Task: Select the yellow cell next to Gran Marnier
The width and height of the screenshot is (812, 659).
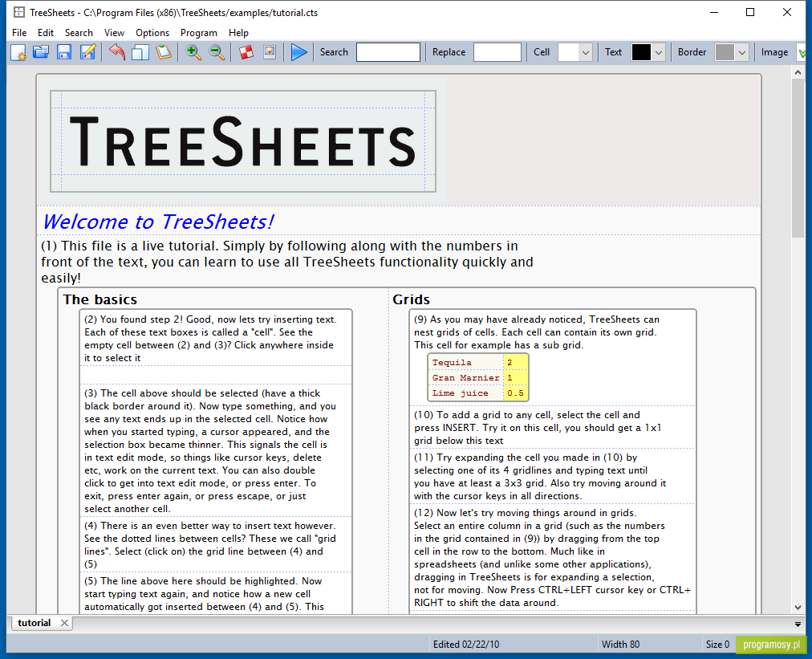Action: (x=515, y=378)
